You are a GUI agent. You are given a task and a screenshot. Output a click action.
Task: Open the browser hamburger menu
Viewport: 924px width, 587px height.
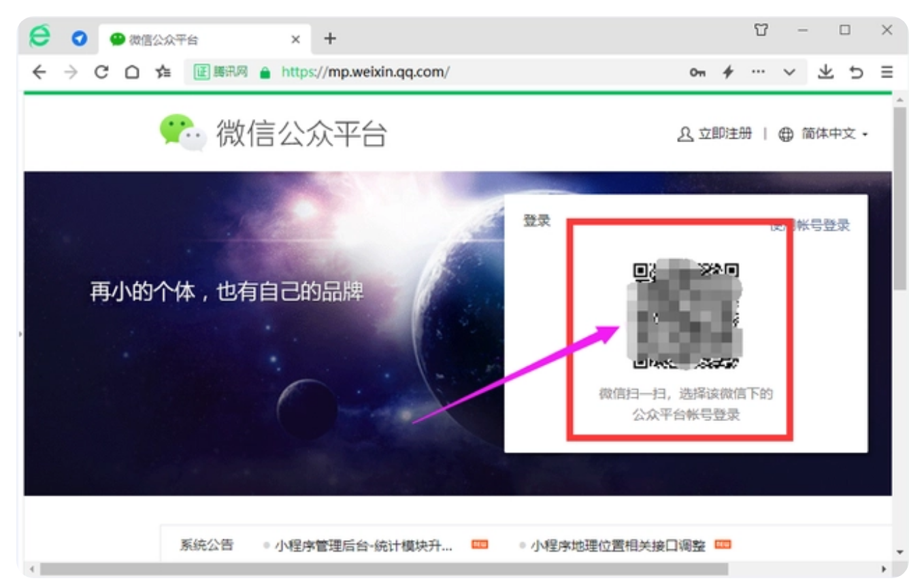[887, 72]
